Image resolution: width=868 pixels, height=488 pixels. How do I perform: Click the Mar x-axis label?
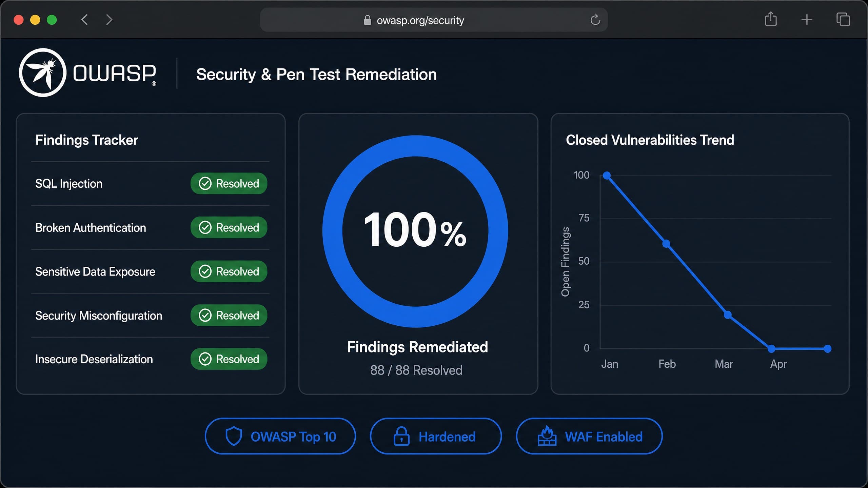(x=724, y=364)
